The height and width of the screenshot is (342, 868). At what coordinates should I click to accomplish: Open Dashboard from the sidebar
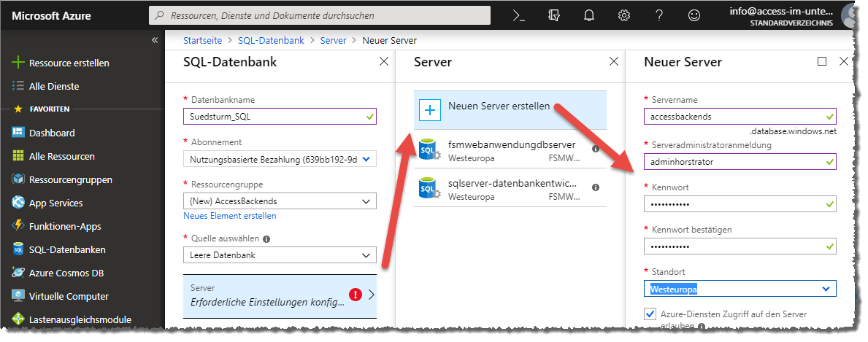point(52,133)
